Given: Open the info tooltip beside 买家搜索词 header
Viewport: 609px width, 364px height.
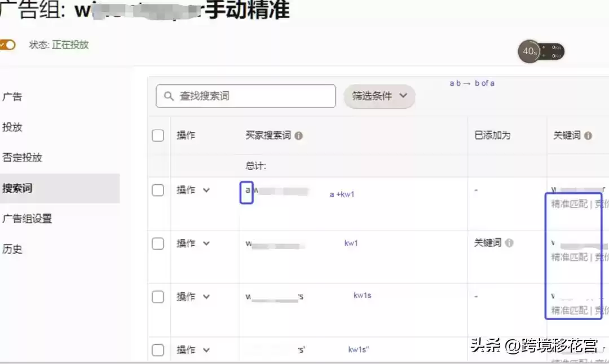Looking at the screenshot, I should [300, 135].
